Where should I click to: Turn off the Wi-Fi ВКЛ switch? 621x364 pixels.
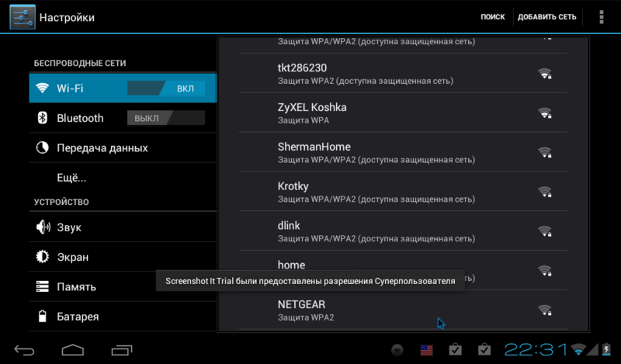pos(166,88)
